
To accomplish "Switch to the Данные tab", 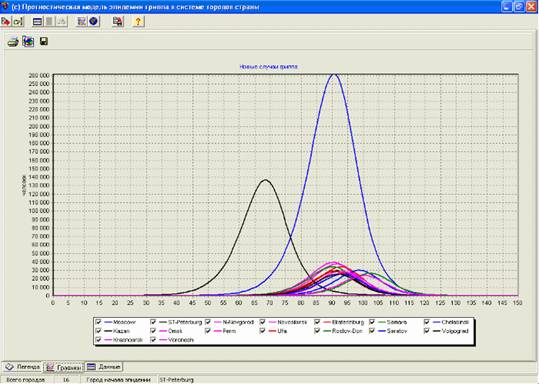I will coord(104,367).
